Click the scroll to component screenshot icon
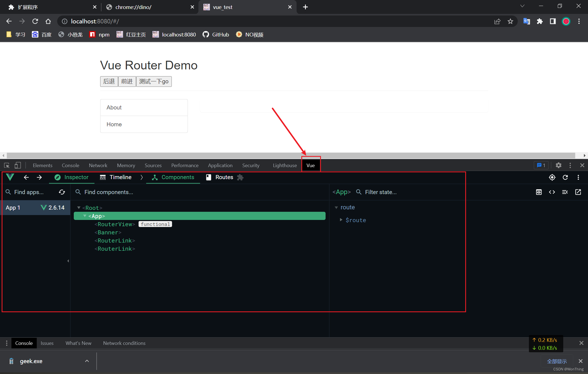Viewport: 588px width, 374px height. tap(539, 192)
